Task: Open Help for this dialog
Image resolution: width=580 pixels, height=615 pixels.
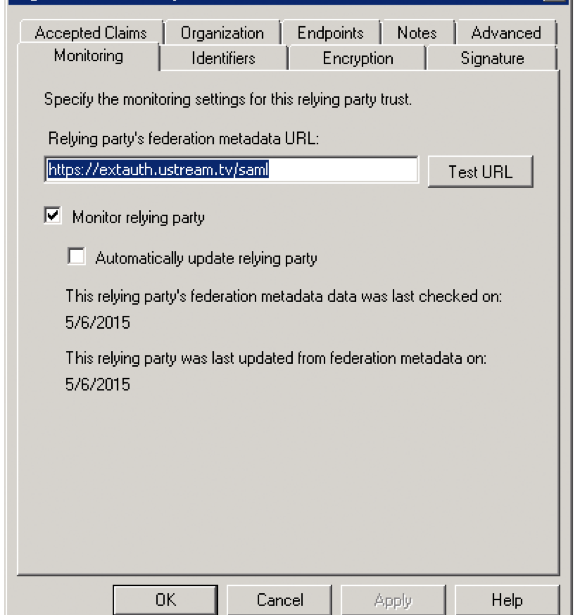Action: (507, 600)
